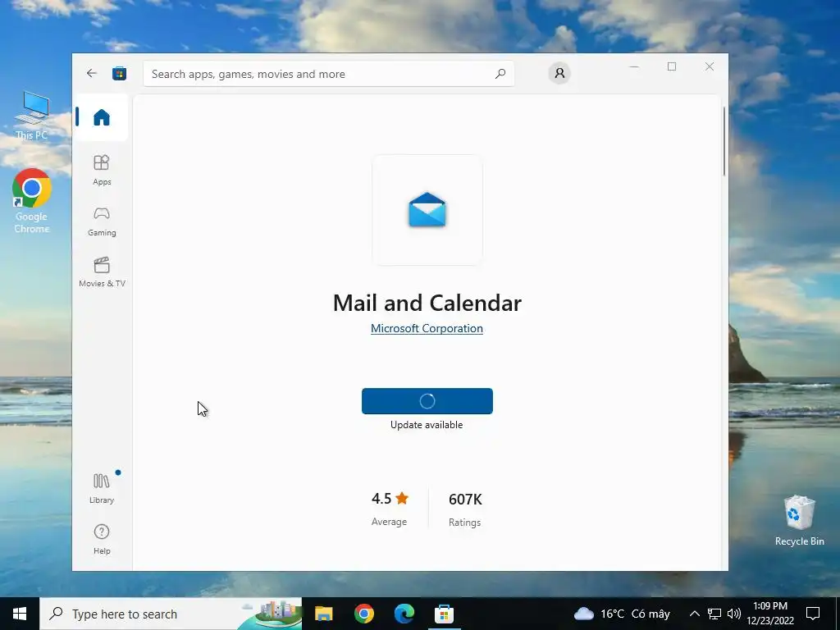This screenshot has height=630, width=840.
Task: Launch Chrome from the taskbar
Action: pos(363,614)
